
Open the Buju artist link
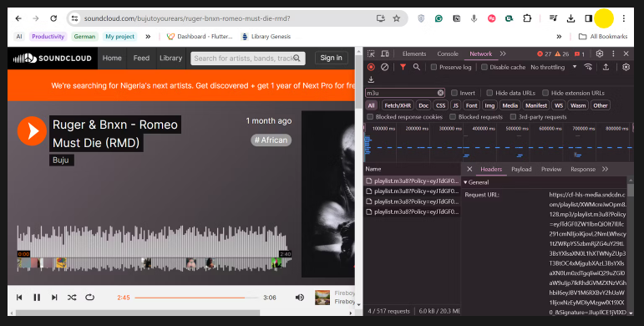(61, 160)
